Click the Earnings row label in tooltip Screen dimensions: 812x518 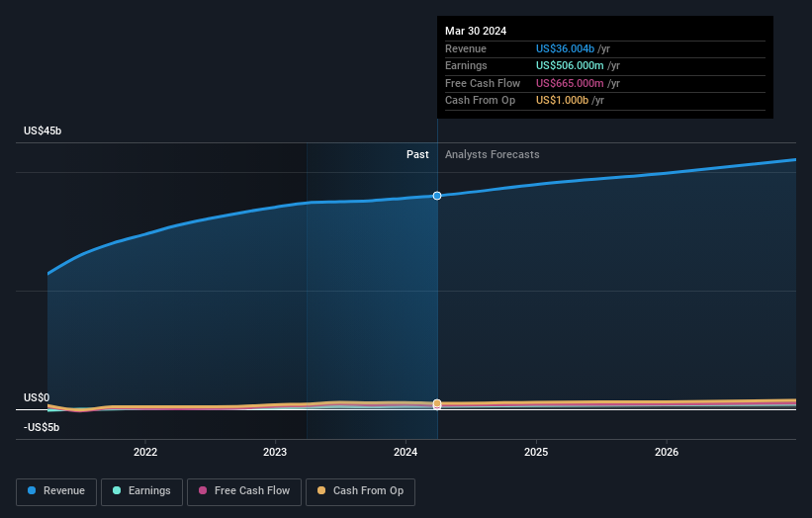point(466,65)
